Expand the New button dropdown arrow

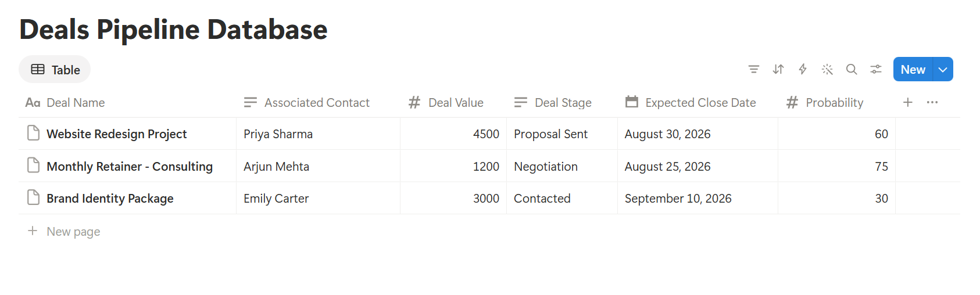(943, 70)
